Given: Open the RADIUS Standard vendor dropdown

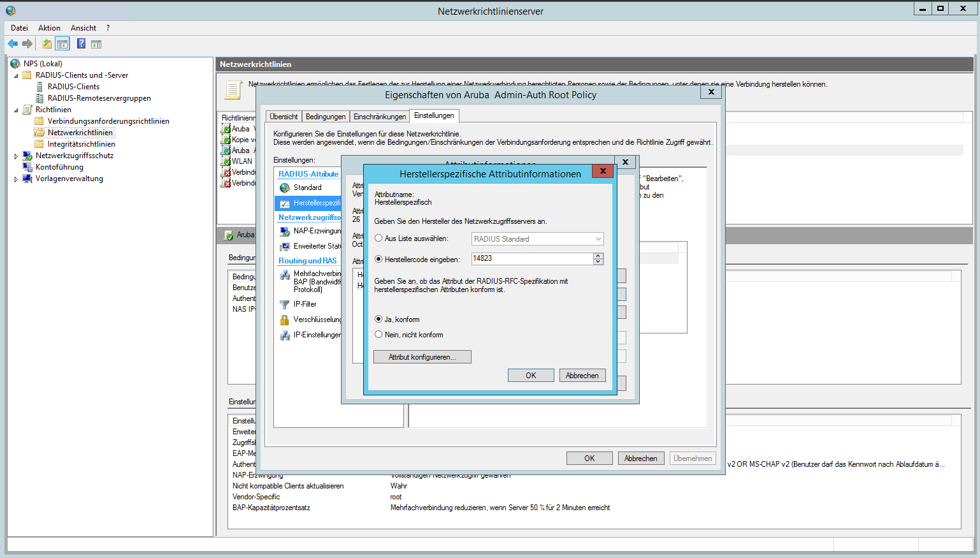Looking at the screenshot, I should (x=598, y=239).
